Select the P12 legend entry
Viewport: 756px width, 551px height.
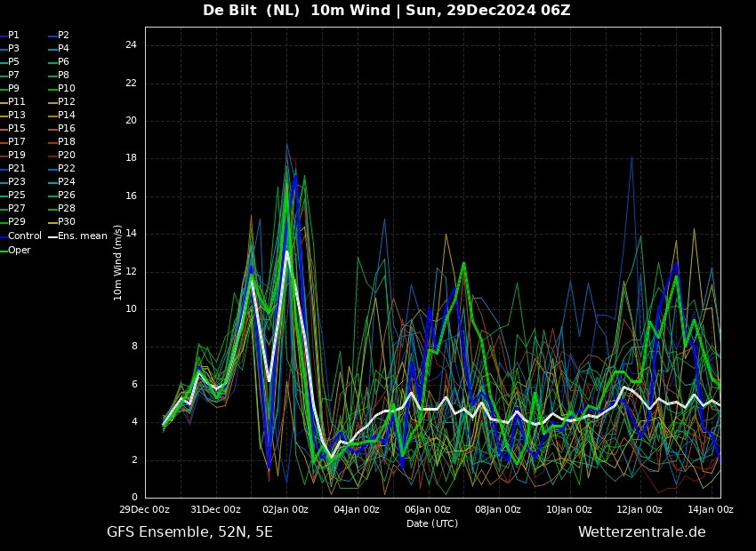[x=61, y=101]
